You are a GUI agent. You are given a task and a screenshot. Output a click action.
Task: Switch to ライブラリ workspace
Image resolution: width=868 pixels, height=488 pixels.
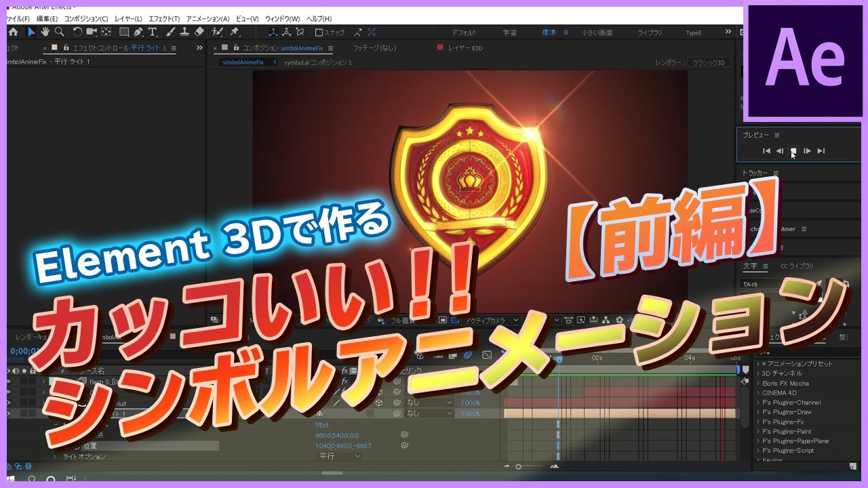(650, 33)
